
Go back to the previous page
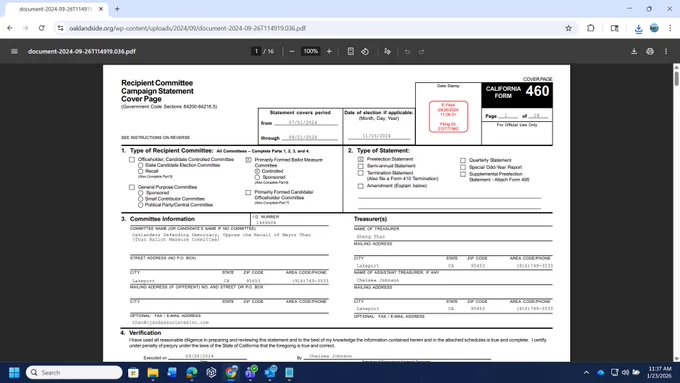(10, 28)
